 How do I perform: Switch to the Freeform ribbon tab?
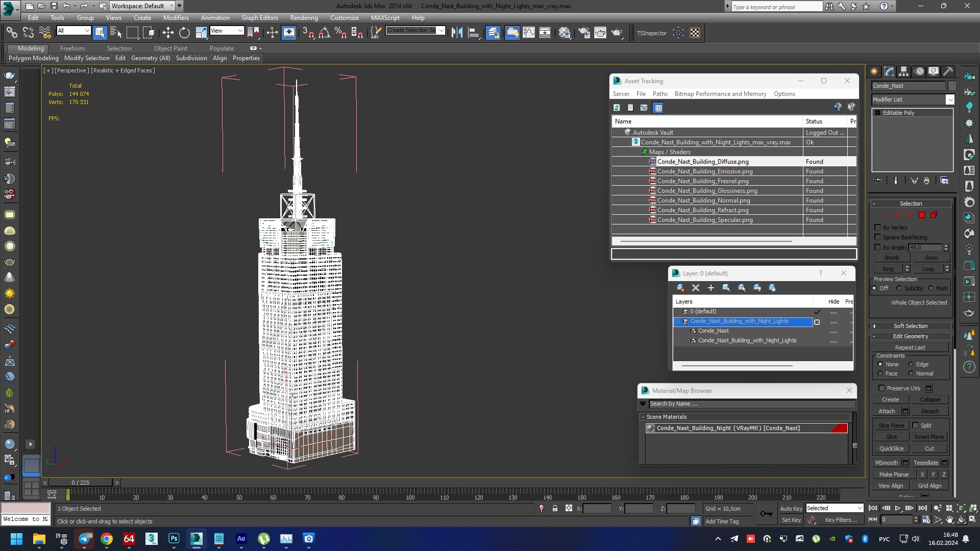(72, 48)
